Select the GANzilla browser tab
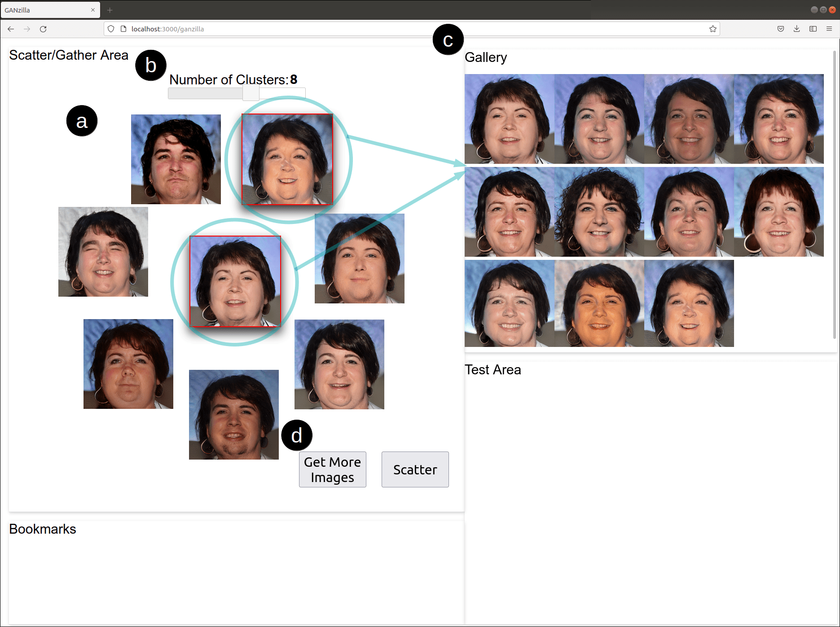 (45, 10)
